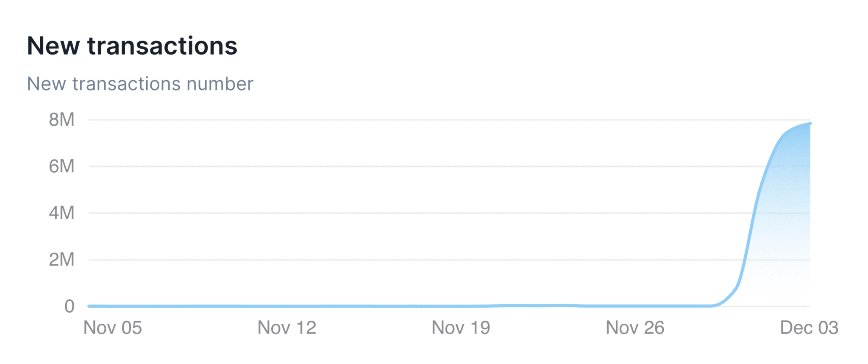Click the 2M horizontal gridline

coord(424,259)
